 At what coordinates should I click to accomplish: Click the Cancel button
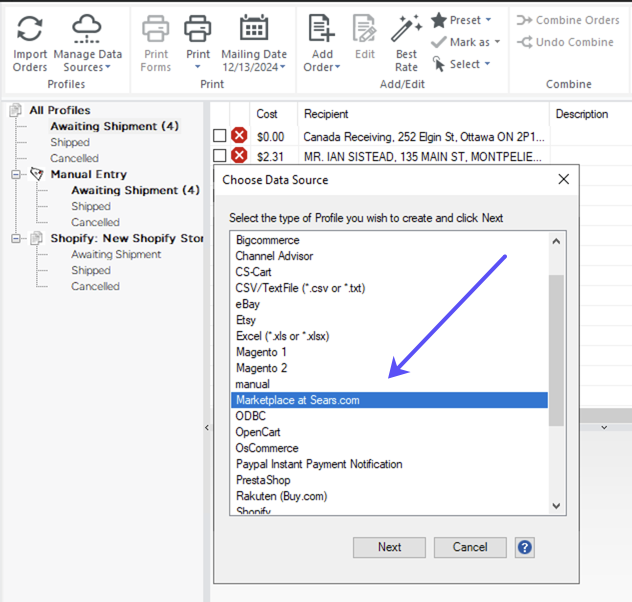coord(470,547)
